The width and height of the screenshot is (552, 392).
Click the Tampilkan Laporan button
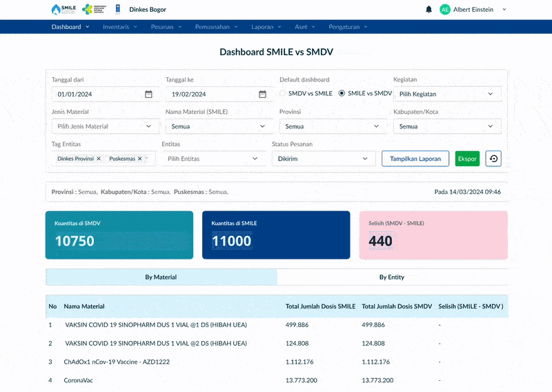415,159
